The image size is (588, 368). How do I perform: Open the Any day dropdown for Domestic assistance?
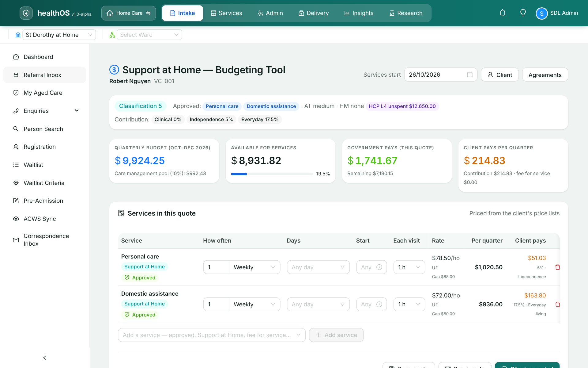click(318, 304)
